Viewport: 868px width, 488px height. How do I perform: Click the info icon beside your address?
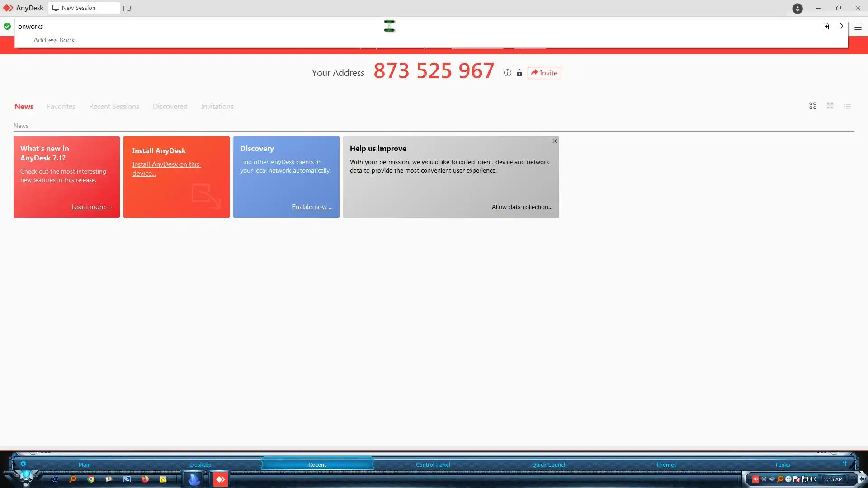[x=508, y=73]
